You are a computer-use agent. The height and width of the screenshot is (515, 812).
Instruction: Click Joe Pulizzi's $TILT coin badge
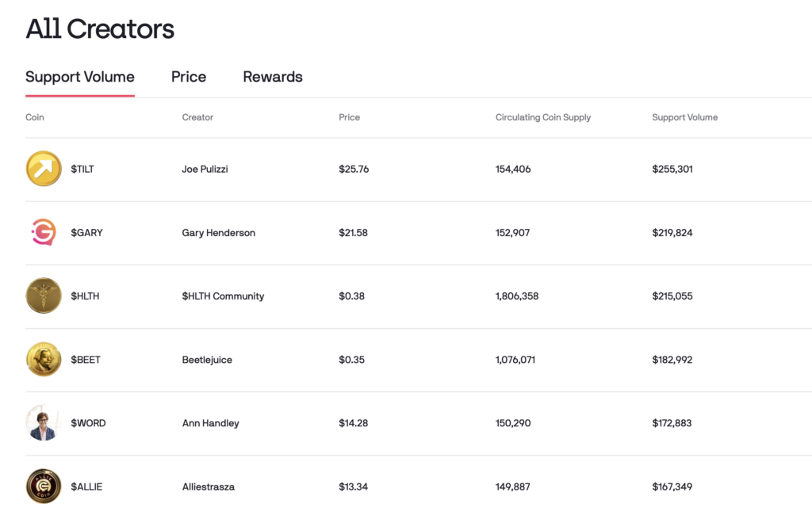pyautogui.click(x=44, y=168)
